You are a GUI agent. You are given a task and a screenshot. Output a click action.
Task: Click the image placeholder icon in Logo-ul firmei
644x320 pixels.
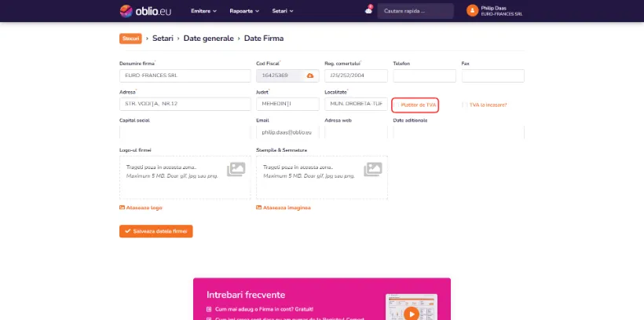pos(236,169)
